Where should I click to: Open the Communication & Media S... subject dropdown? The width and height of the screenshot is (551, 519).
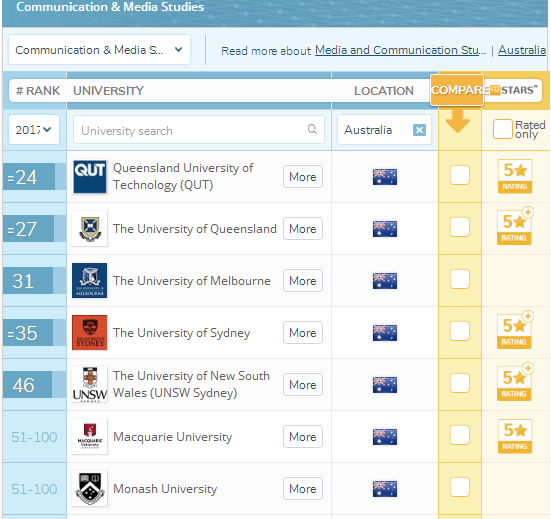tap(99, 50)
